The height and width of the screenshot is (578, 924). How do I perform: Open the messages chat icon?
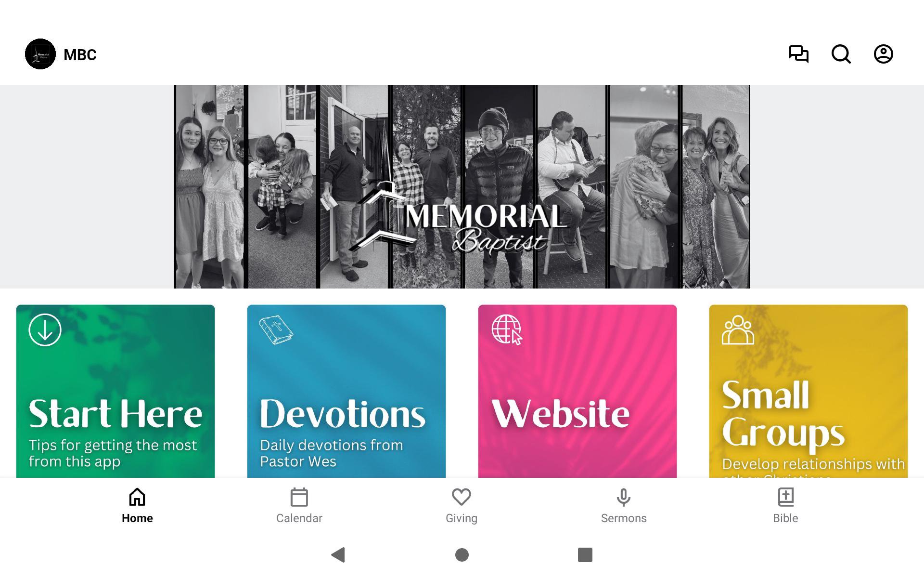pos(799,54)
